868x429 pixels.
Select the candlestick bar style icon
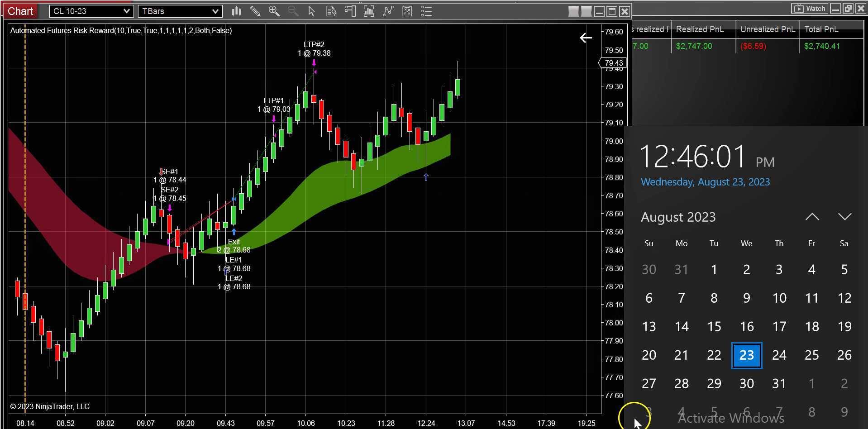click(x=236, y=11)
